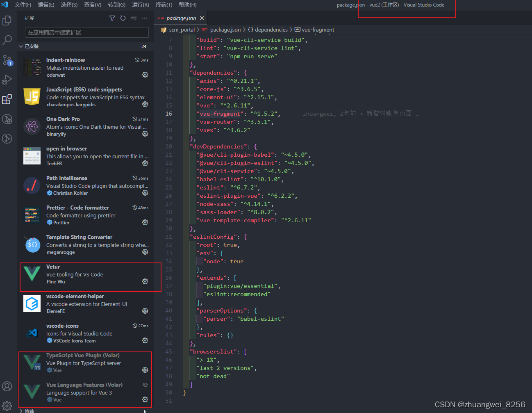Click the git blame text zhuangwei, 2年前
The width and height of the screenshot is (532, 413).
329,114
